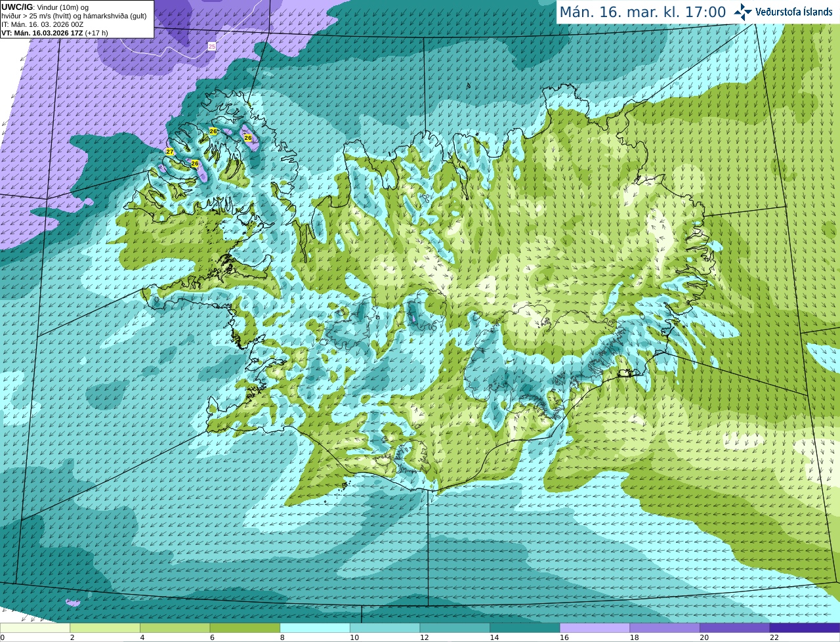Click the legend scale value 4
840x642 pixels.
pos(142,637)
